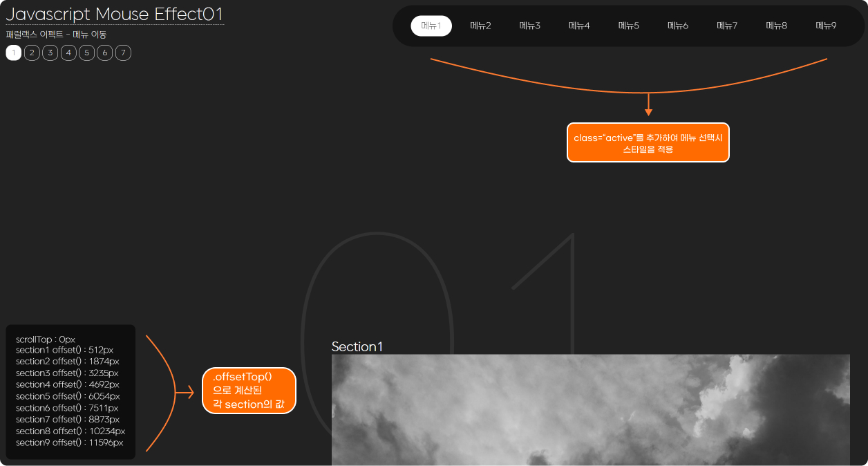Go to 메뉴3 menu item
This screenshot has width=868, height=466.
(x=530, y=26)
